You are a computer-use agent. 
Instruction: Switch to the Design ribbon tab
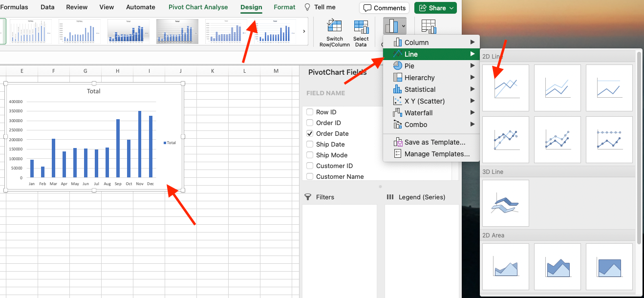click(251, 7)
